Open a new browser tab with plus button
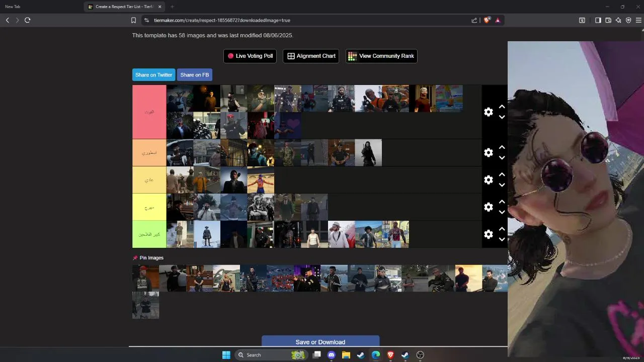Screen dimensions: 644x362 pyautogui.click(x=172, y=7)
